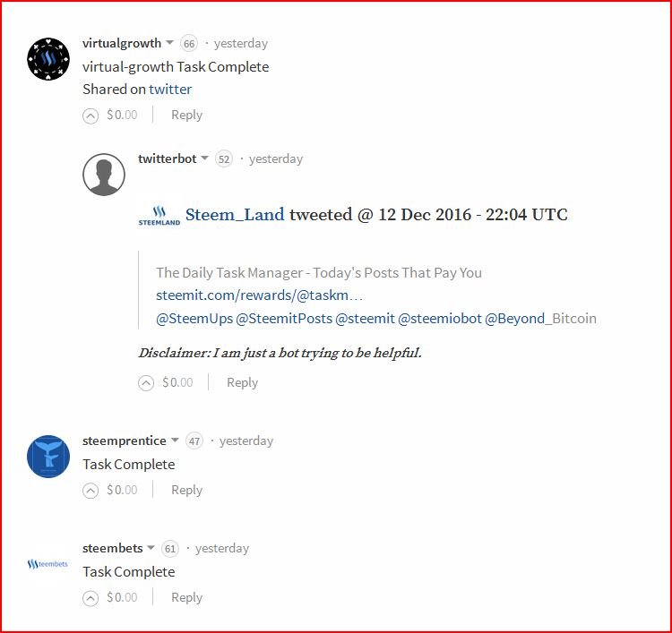Expand the dropdown next to steembets
The image size is (672, 633).
(x=151, y=547)
